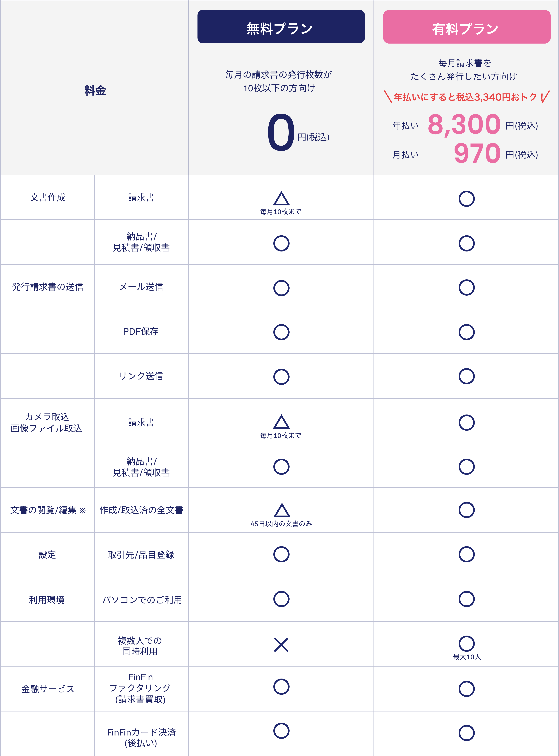559x756 pixels.
Task: Click the 有料プラン pink header button
Action: (467, 27)
